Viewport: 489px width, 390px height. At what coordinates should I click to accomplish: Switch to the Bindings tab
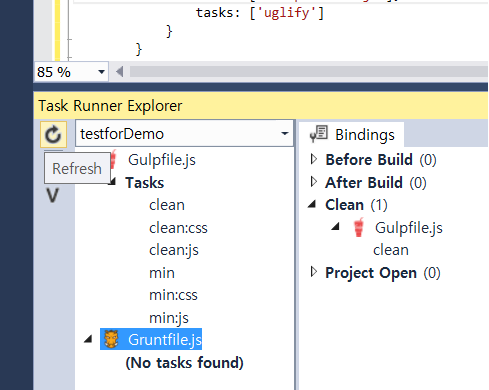[x=352, y=134]
